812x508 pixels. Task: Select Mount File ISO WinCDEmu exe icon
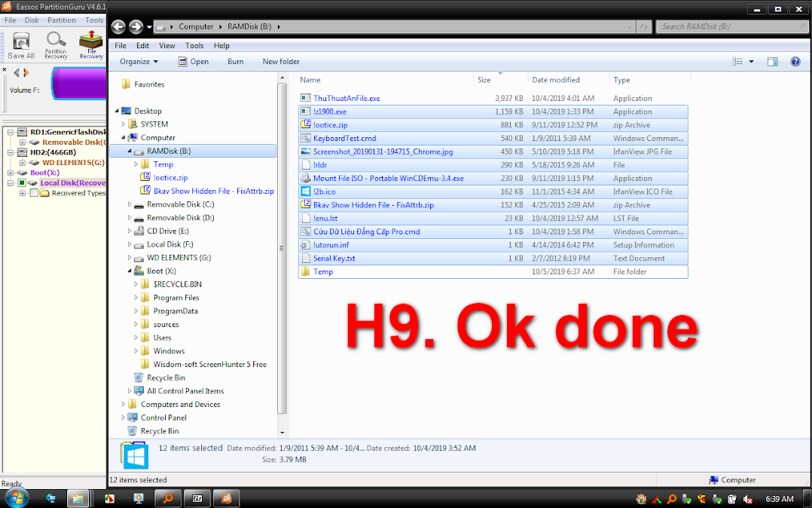pyautogui.click(x=306, y=179)
